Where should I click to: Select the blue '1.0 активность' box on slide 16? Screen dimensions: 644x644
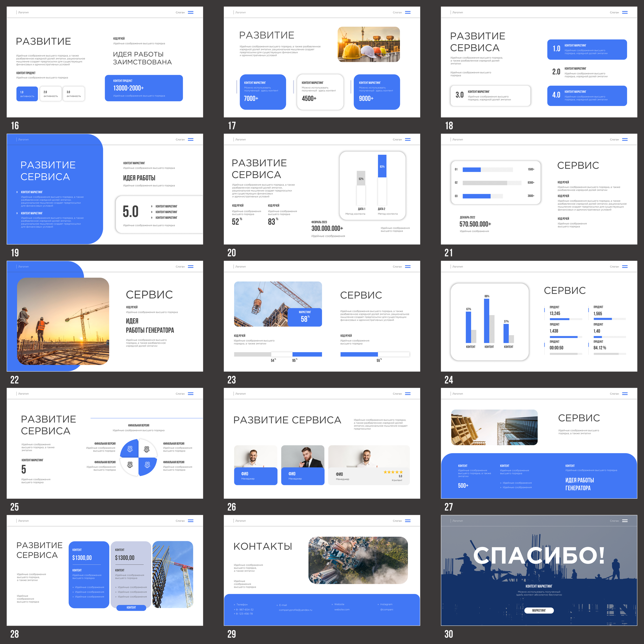(x=27, y=94)
